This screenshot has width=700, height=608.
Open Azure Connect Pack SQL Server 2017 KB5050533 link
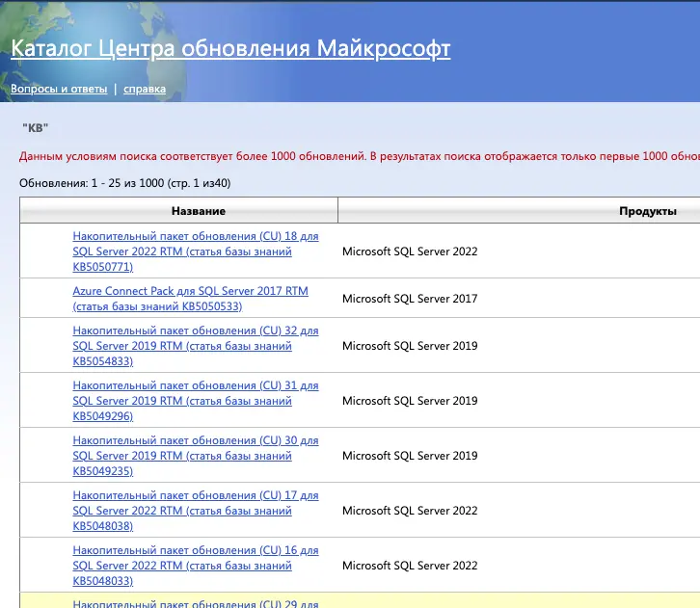tap(190, 299)
